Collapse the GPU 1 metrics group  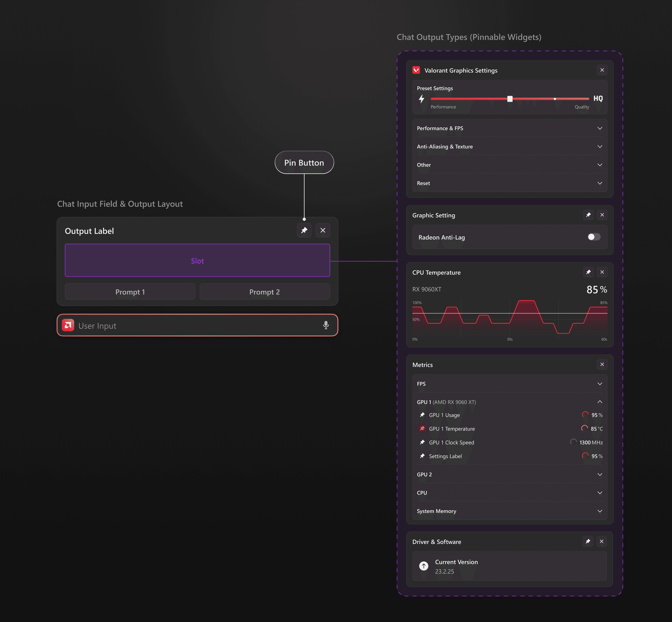coord(599,402)
